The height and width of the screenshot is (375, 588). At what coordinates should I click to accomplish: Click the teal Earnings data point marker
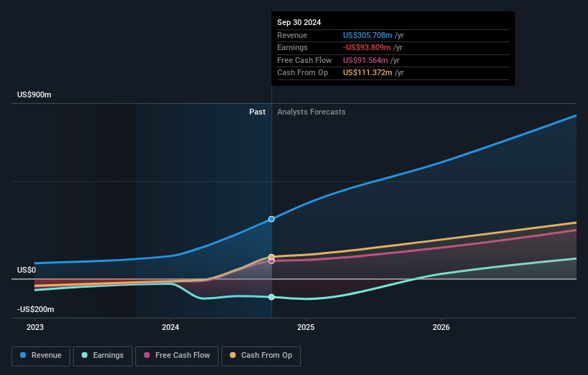(x=271, y=297)
